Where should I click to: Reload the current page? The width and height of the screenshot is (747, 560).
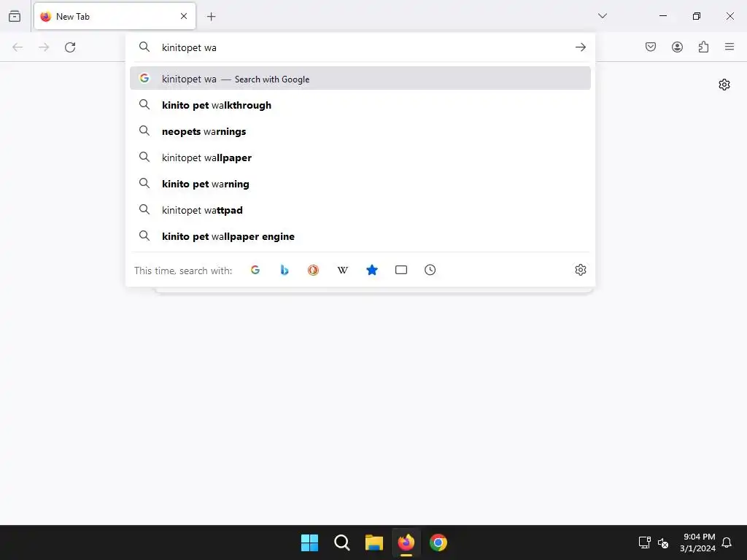pos(70,47)
